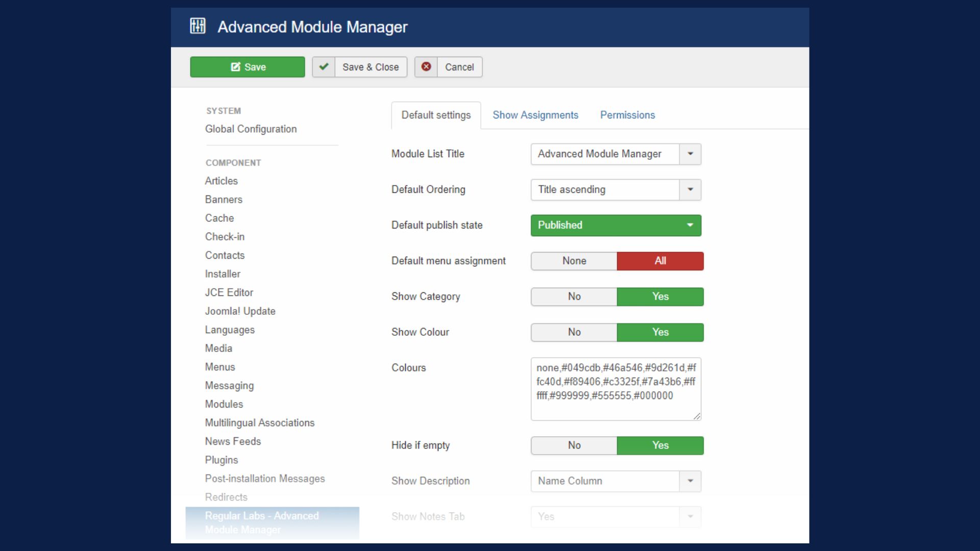Open Modules in the sidebar

point(224,405)
